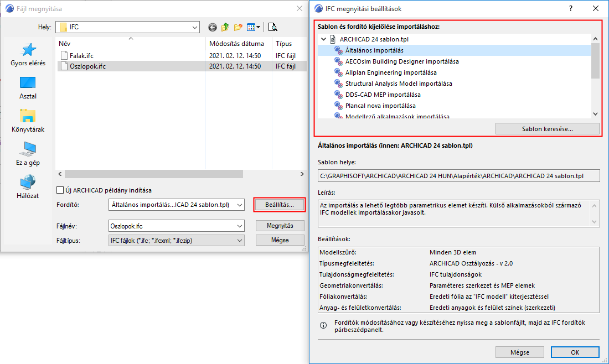Create new folder icon in file dialog
Viewport: 609px width, 364px height.
coord(238,27)
